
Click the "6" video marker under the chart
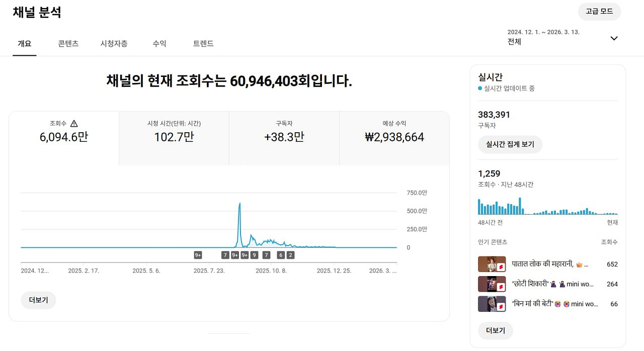pos(281,255)
